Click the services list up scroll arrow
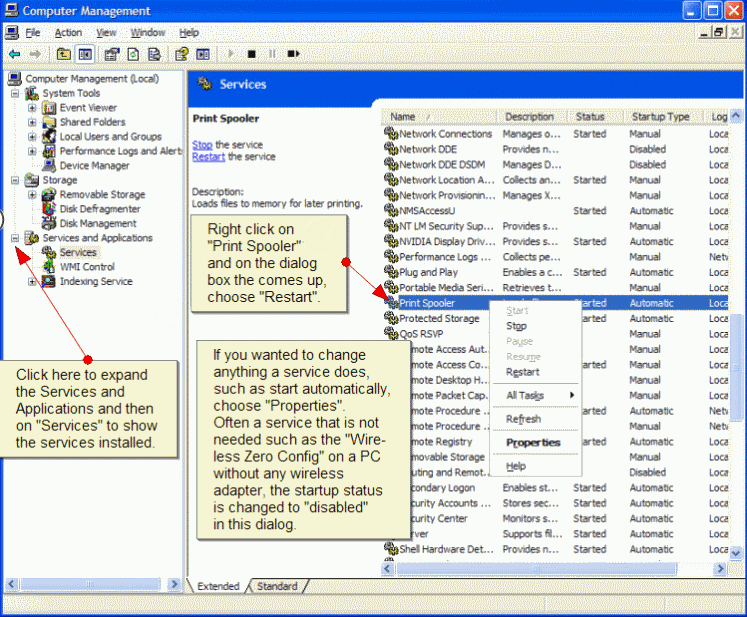The image size is (747, 617). coord(736,116)
